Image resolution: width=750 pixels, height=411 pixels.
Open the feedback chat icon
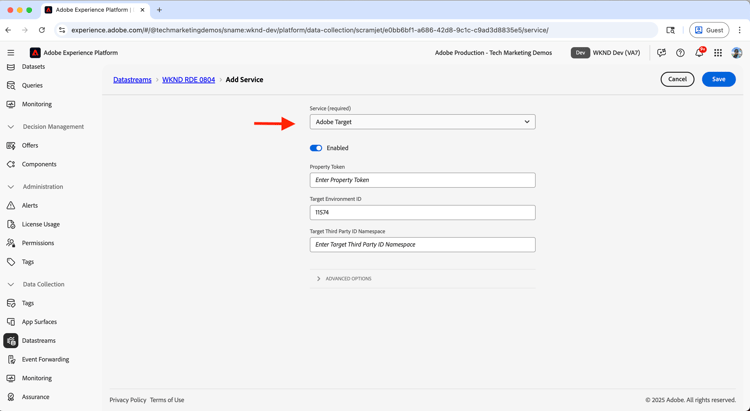coord(662,53)
